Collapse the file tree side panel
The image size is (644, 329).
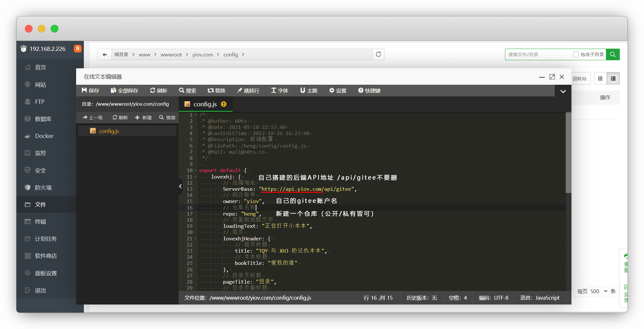pos(181,186)
